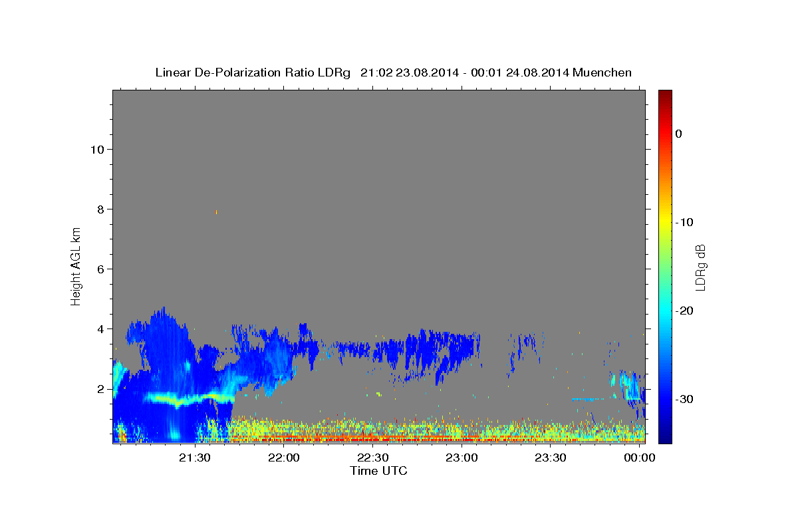Click the height tick label 8
This screenshot has height=532, width=798.
click(x=100, y=209)
